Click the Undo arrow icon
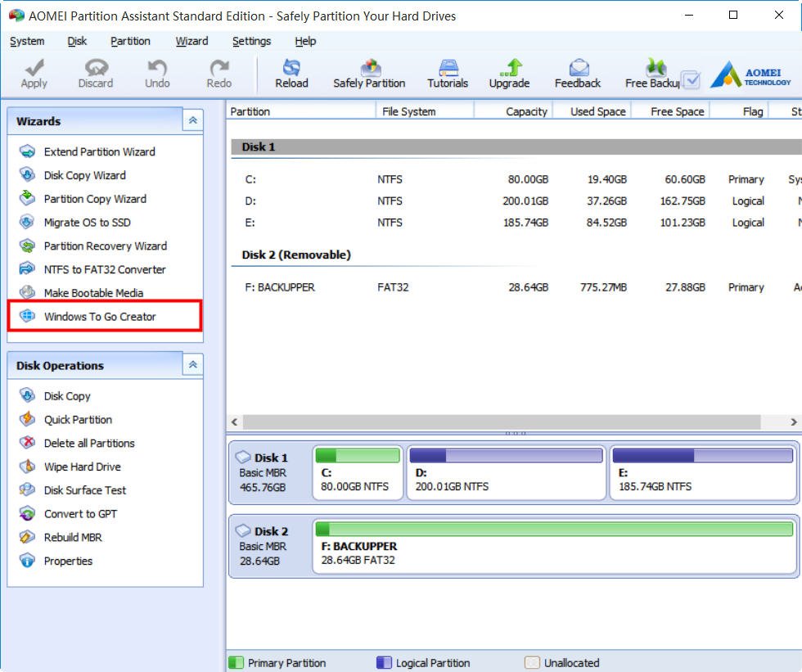Viewport: 802px width, 672px height. tap(157, 67)
